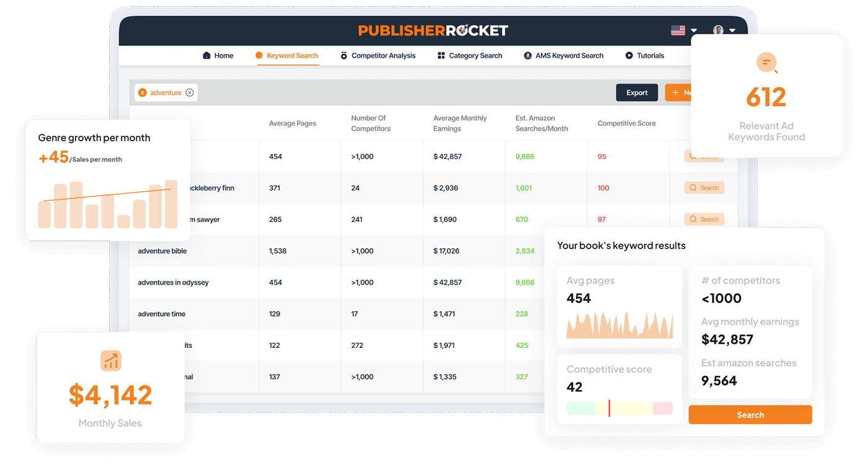Viewport: 868px width, 472px height.
Task: Click the Competitive Score column header
Action: point(627,123)
